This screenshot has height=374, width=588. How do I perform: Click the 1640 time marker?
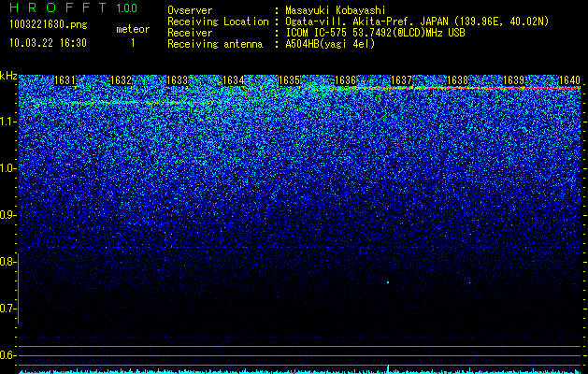coord(569,80)
